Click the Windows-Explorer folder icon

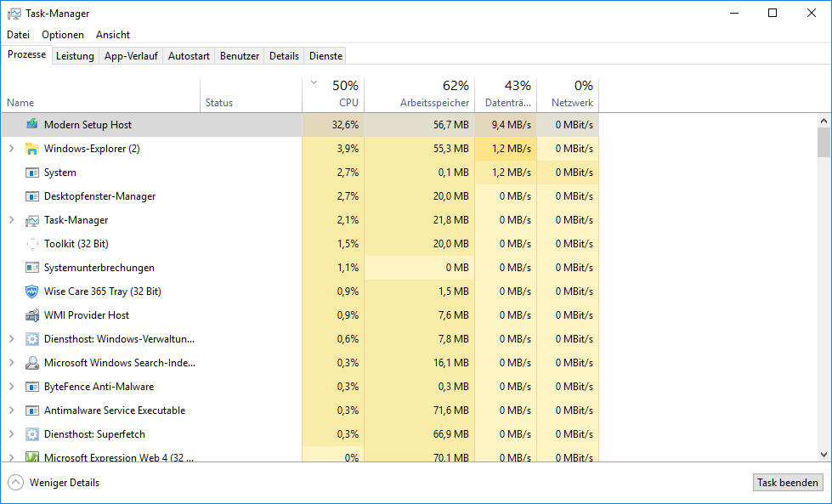point(32,149)
